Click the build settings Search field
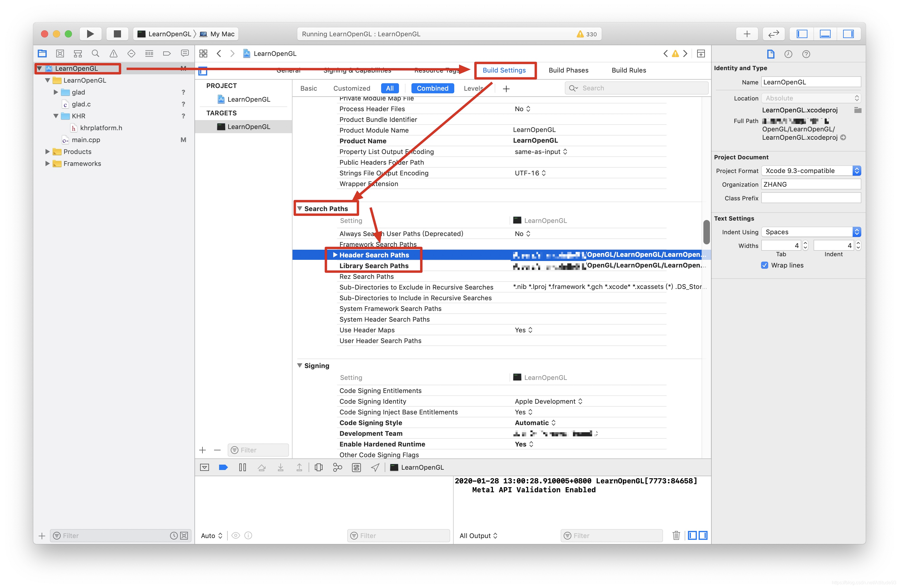 [x=636, y=88]
